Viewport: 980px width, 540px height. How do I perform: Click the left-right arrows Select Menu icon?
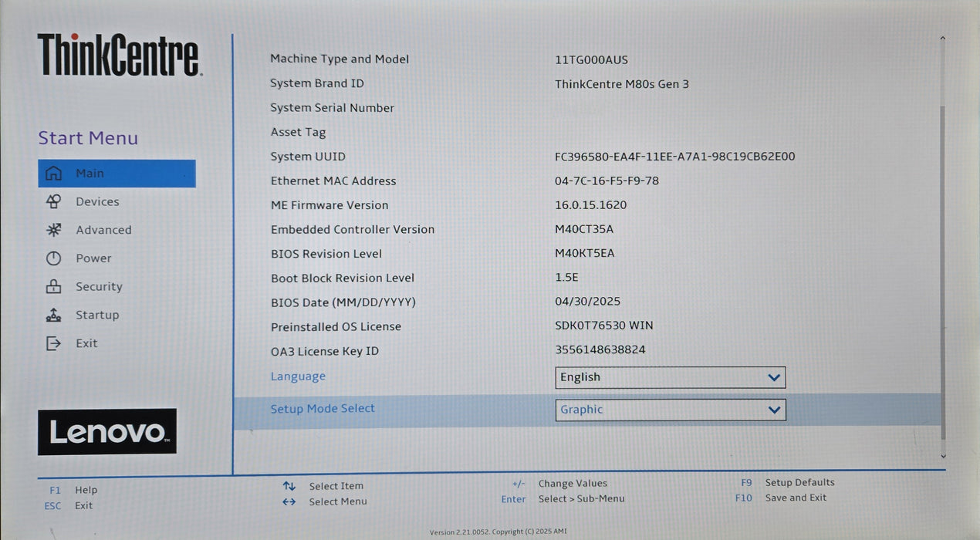(289, 501)
